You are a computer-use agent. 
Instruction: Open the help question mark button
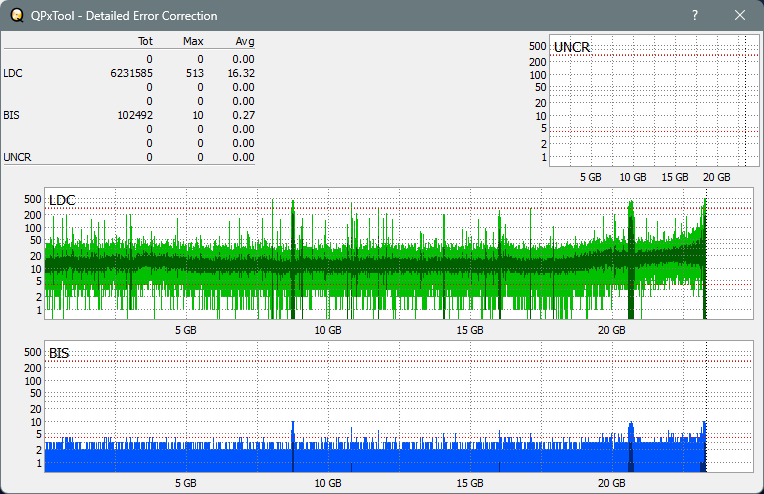coord(694,16)
